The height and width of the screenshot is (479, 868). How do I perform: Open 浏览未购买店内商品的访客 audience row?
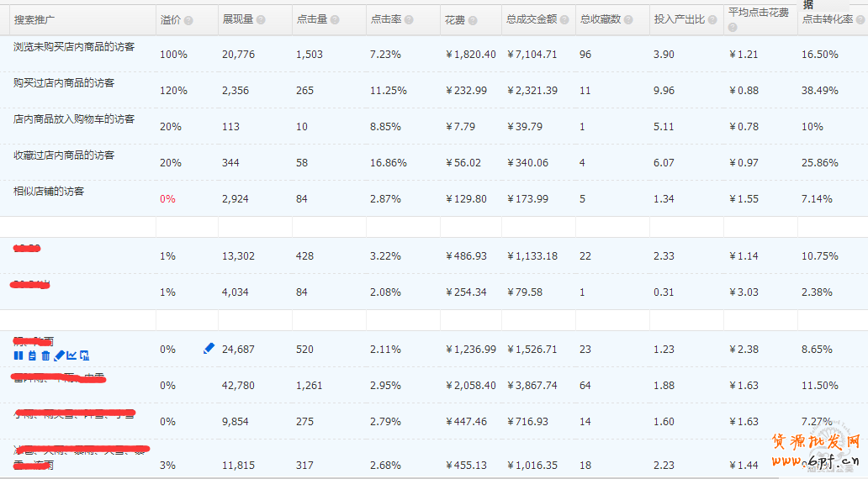[74, 48]
